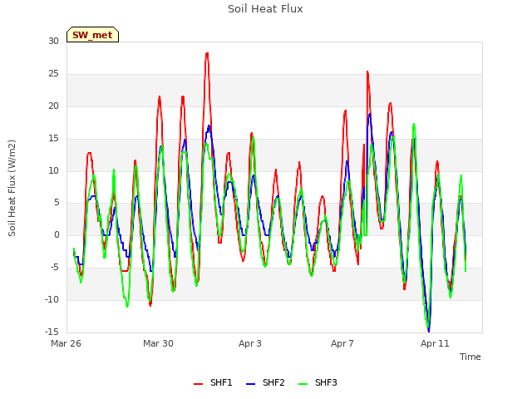The width and height of the screenshot is (532, 399).
Task: Click the SW_met annotation label
Action: tap(92, 35)
